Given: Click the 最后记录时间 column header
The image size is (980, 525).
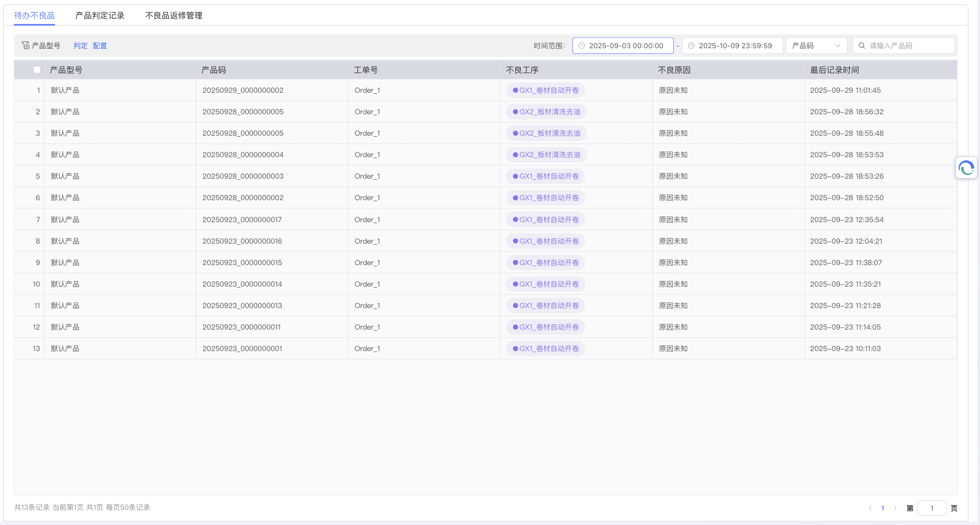Looking at the screenshot, I should [834, 70].
